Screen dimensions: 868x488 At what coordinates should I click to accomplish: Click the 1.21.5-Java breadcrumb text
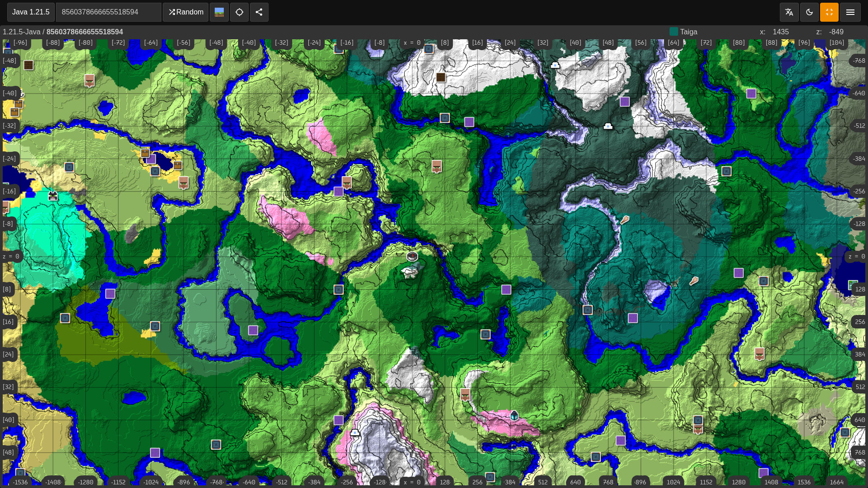[21, 32]
